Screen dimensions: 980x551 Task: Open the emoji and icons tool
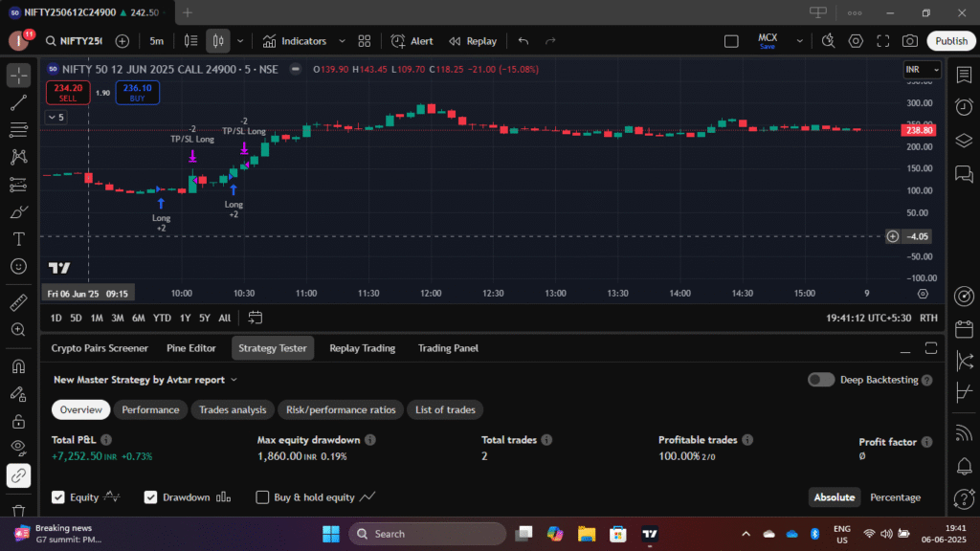point(19,267)
